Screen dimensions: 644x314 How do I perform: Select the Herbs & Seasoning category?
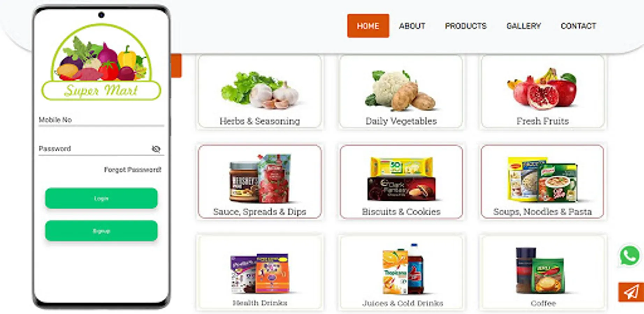pos(260,92)
